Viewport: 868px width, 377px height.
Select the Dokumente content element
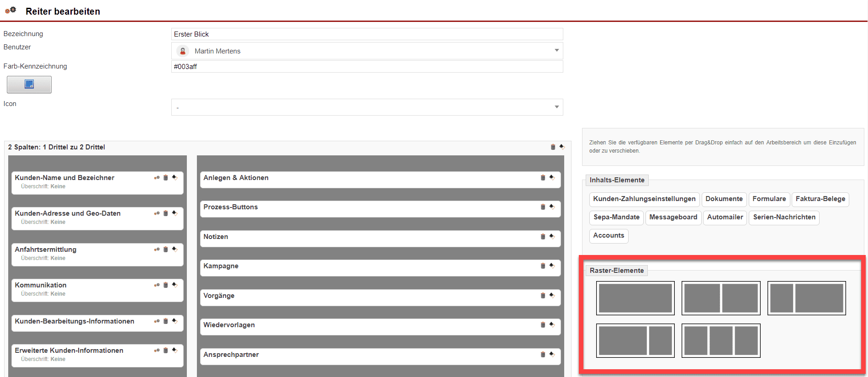point(724,199)
